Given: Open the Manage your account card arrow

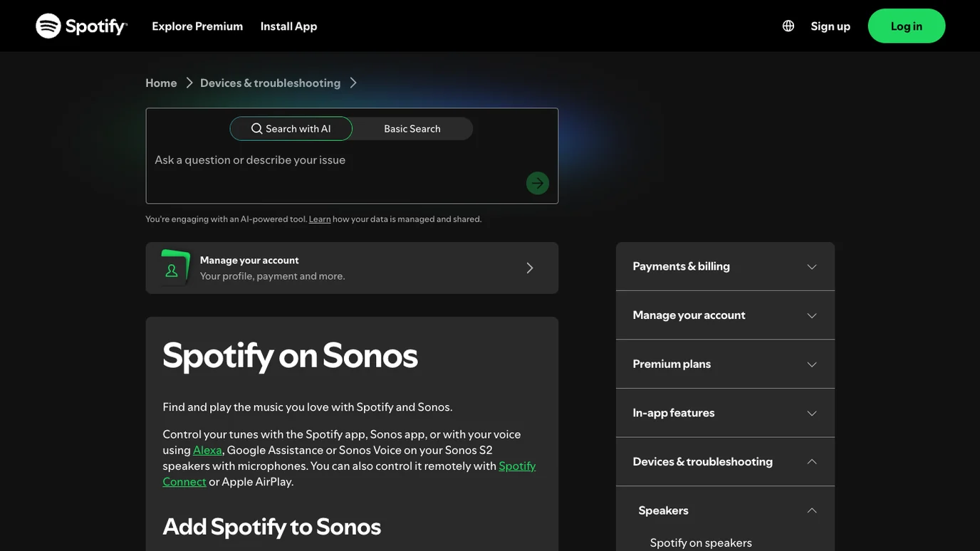Looking at the screenshot, I should (529, 268).
